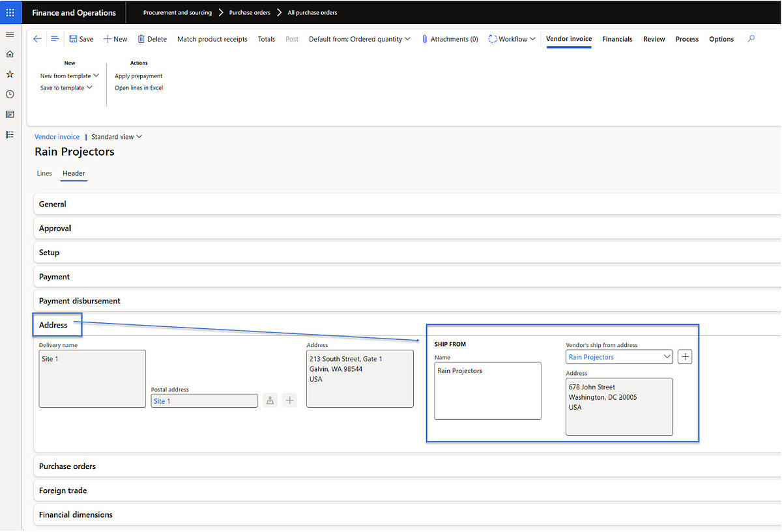Open Vendor's ship from address combo box
This screenshot has width=782, height=532.
coord(619,357)
